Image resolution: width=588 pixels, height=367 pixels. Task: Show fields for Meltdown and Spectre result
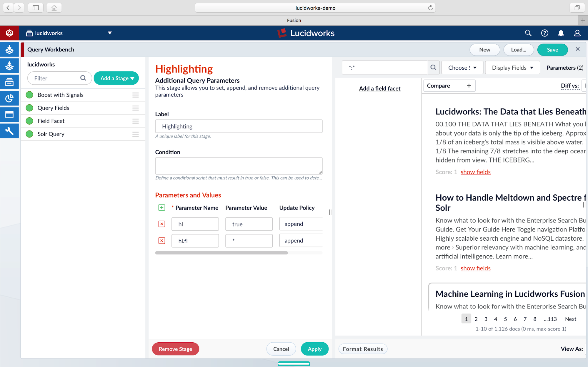point(475,268)
